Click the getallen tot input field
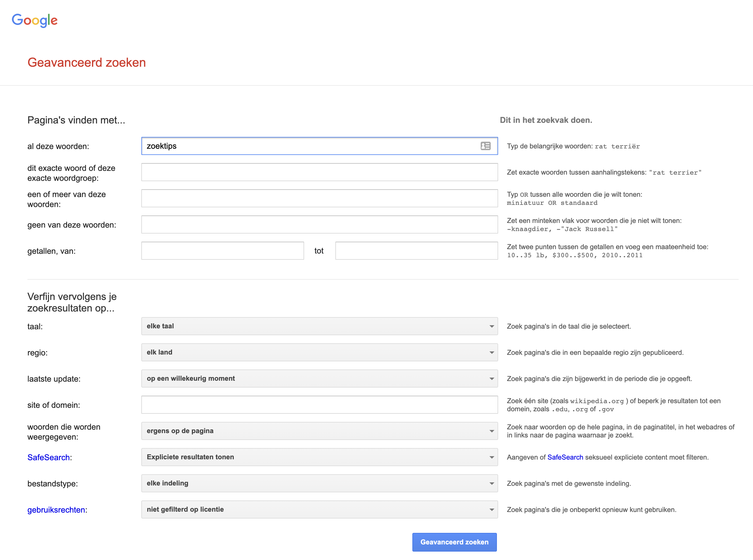This screenshot has height=560, width=753. [416, 251]
